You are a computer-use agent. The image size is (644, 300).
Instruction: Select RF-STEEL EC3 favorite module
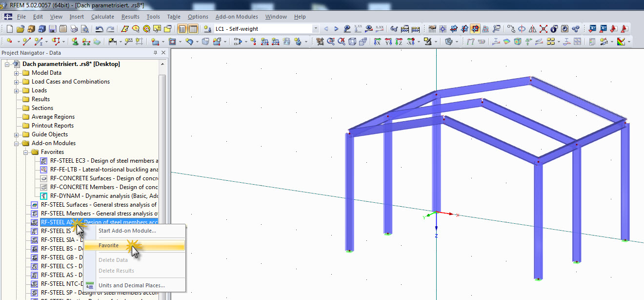(104, 161)
